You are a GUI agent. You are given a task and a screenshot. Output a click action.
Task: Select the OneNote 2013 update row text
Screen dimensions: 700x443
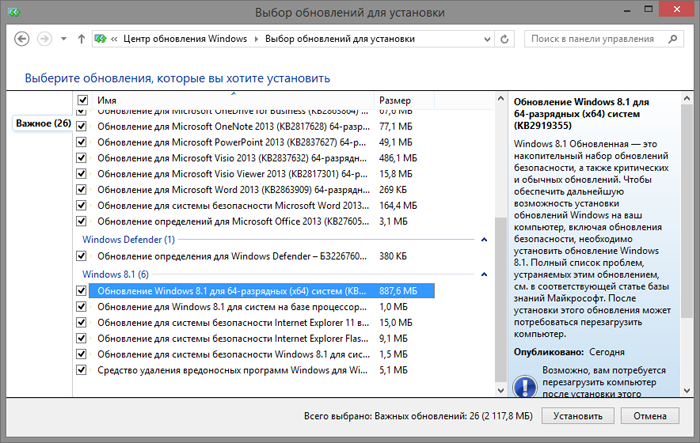233,126
